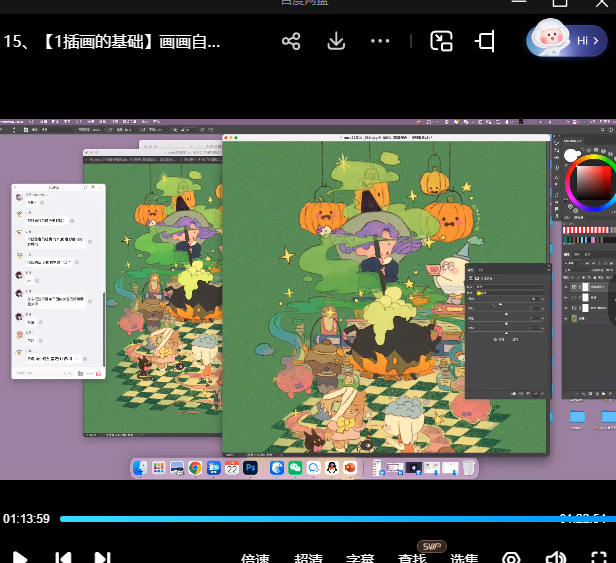Toggle fullscreen mode
The height and width of the screenshot is (563, 616).
point(599,558)
